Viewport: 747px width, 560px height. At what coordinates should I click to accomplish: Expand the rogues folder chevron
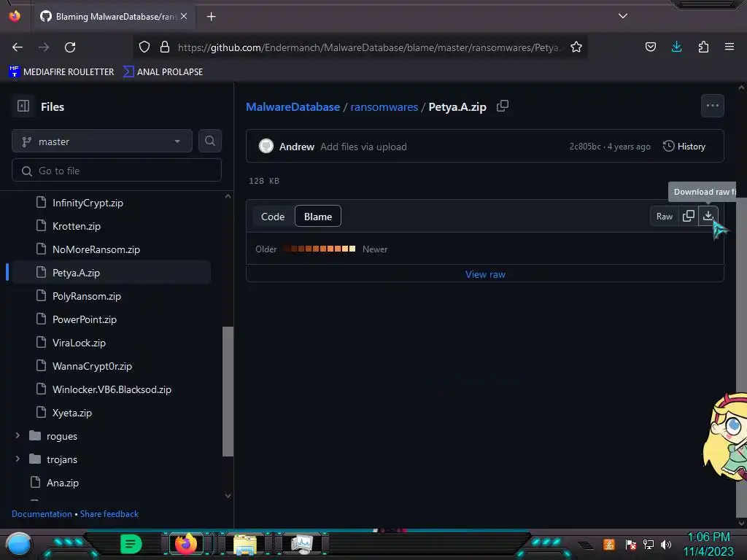click(18, 435)
